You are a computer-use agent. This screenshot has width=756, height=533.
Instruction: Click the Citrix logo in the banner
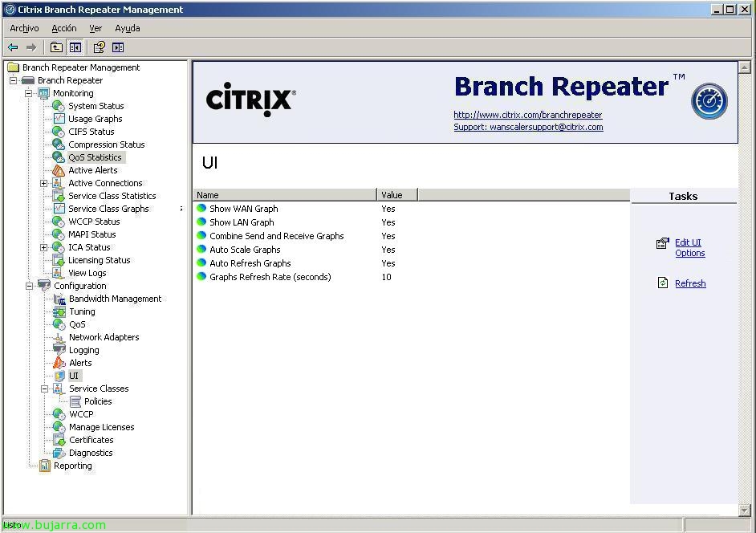(x=250, y=100)
